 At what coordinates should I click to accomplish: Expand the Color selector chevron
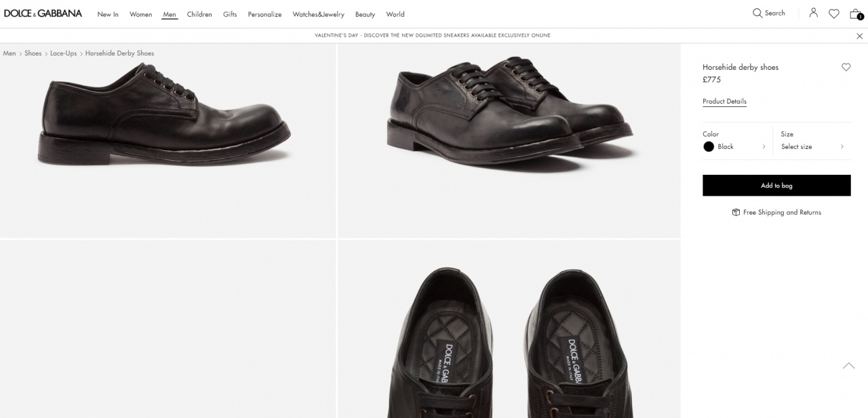tap(764, 147)
